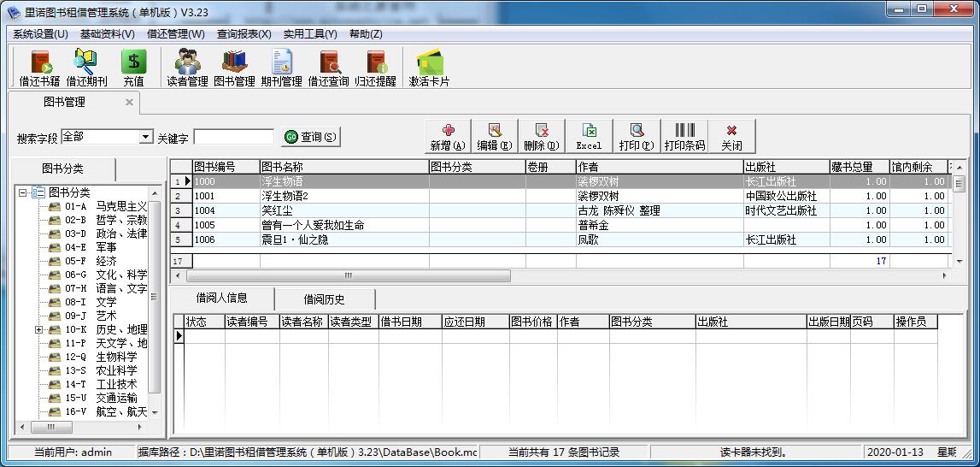This screenshot has height=467, width=980.
Task: Click the book table horizontal scrollbar
Action: (348, 276)
